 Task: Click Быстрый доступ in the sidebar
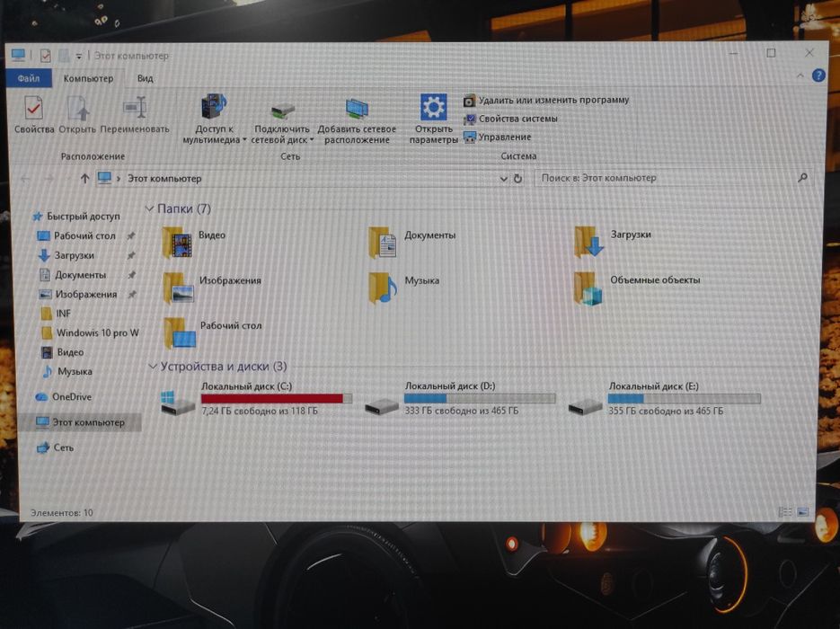tap(83, 217)
